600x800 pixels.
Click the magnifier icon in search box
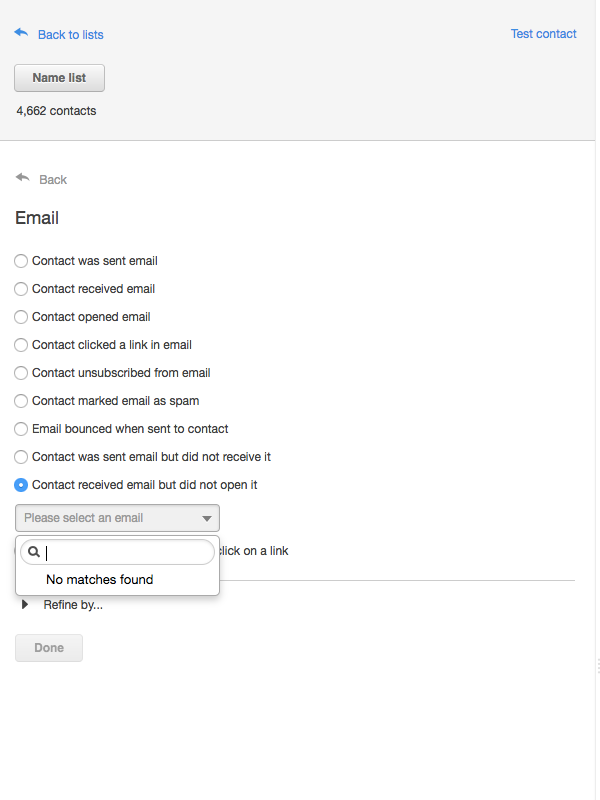[34, 552]
